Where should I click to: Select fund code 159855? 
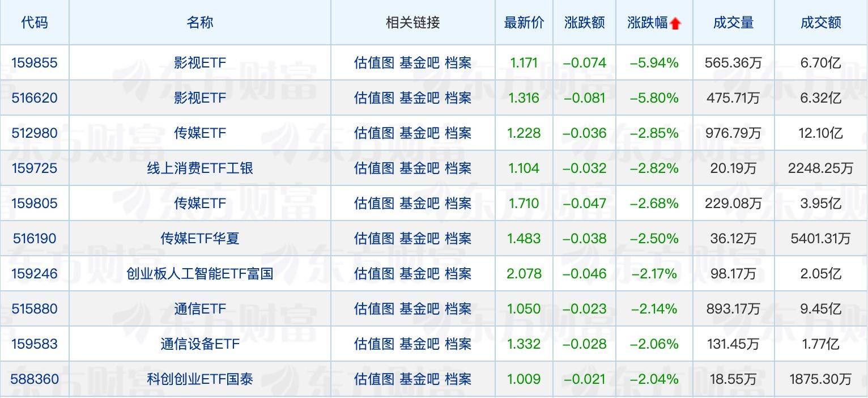[x=35, y=63]
